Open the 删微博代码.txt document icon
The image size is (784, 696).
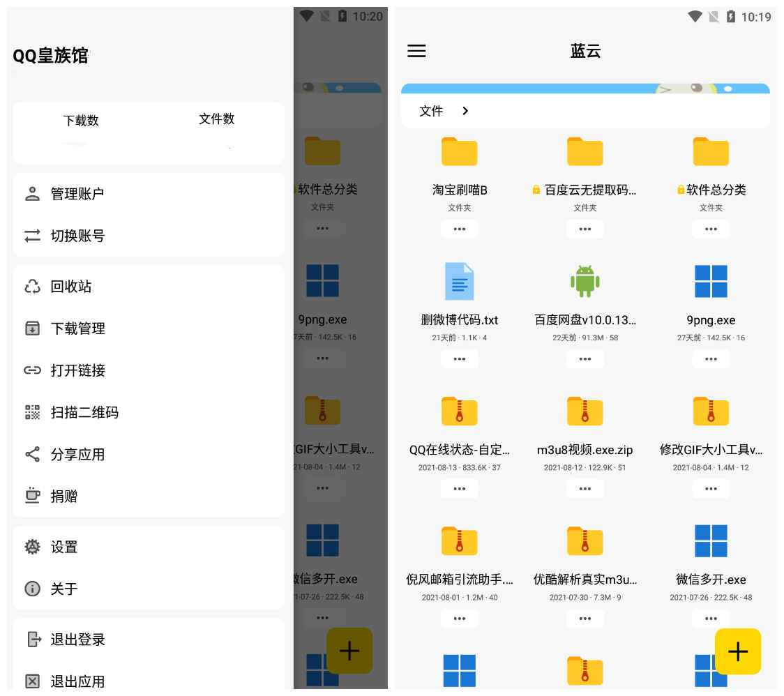[x=459, y=282]
